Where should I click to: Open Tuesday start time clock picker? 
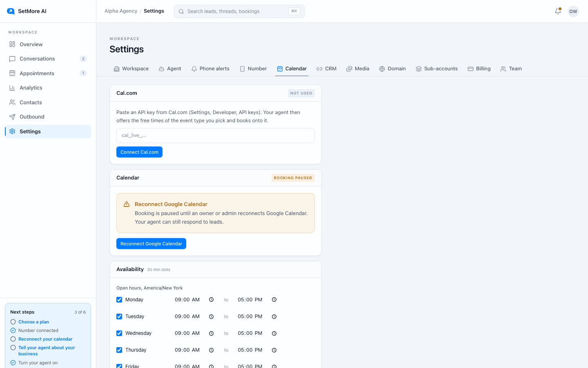point(211,316)
